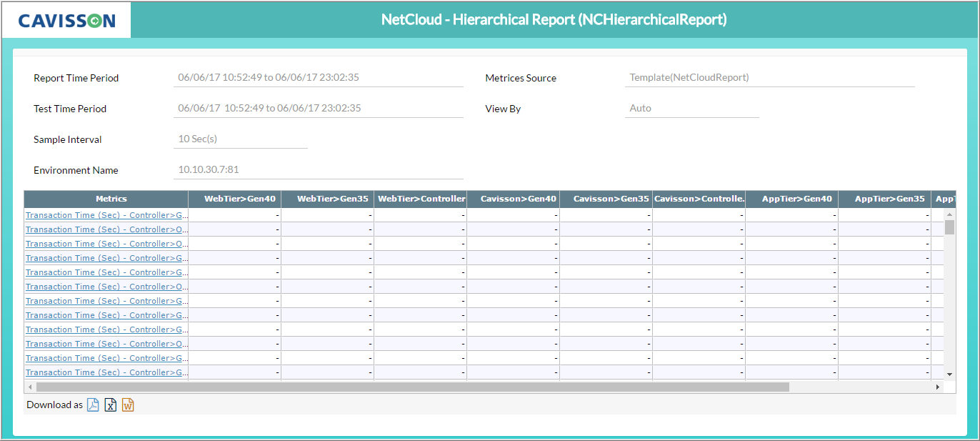Click the WebTier>Gen40 column header

point(235,199)
